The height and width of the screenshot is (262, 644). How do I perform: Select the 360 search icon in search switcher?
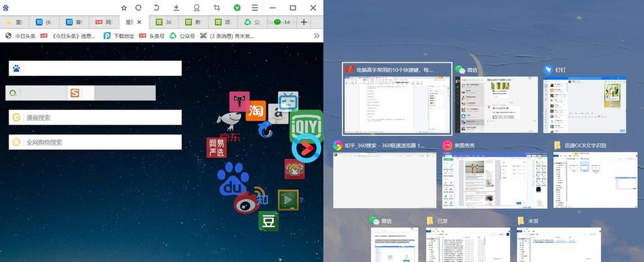(13, 93)
